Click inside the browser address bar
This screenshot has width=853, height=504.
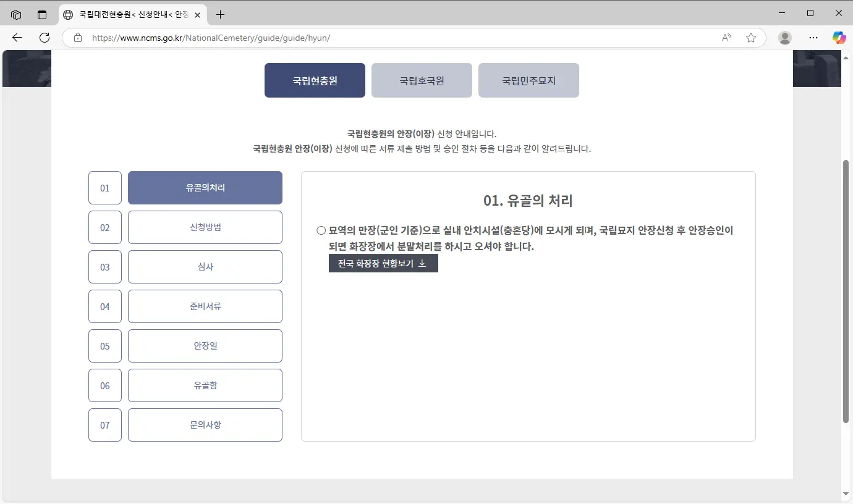pyautogui.click(x=396, y=38)
